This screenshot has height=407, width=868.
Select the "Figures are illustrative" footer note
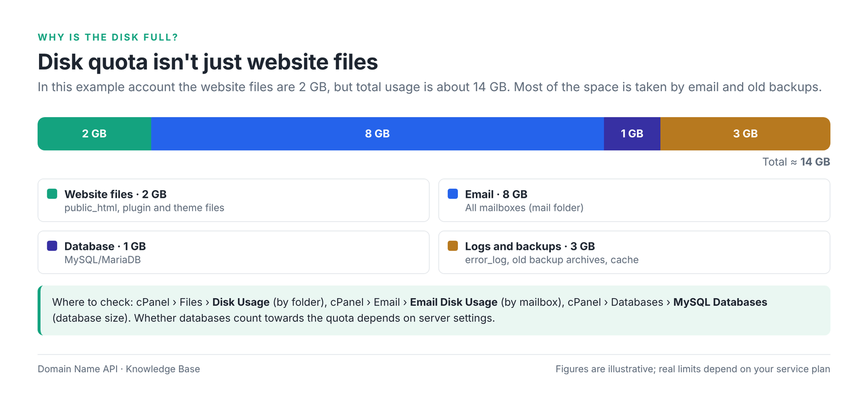click(693, 369)
